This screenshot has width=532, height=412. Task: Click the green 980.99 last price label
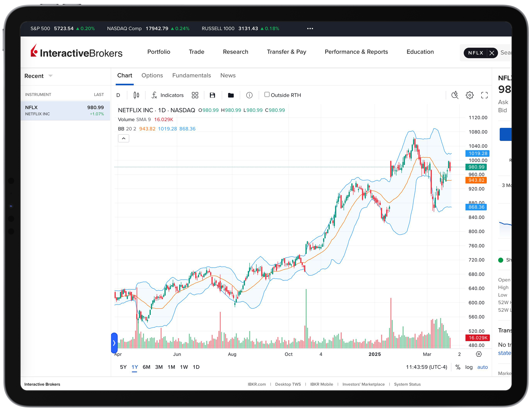click(476, 167)
